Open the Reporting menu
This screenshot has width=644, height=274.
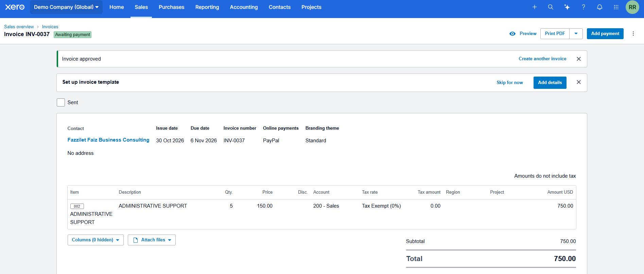tap(207, 7)
